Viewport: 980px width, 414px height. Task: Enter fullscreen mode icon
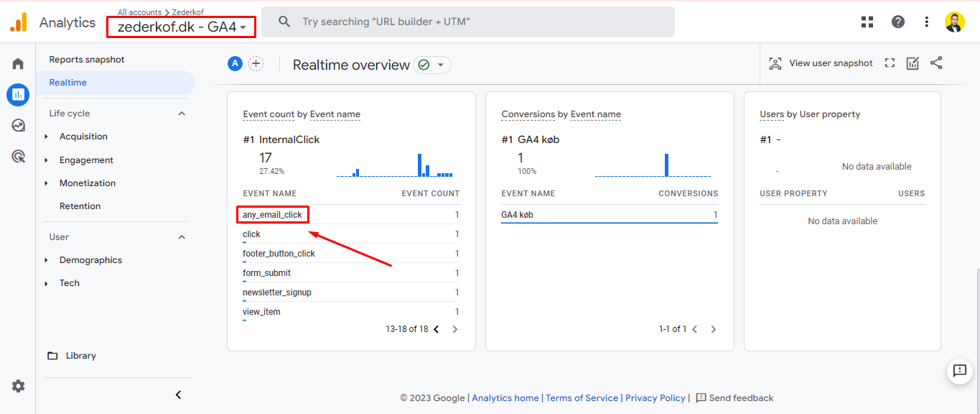pyautogui.click(x=890, y=63)
